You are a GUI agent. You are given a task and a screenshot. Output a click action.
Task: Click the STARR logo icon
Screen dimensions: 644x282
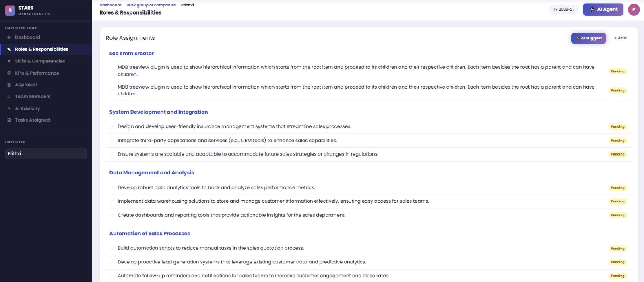point(10,10)
